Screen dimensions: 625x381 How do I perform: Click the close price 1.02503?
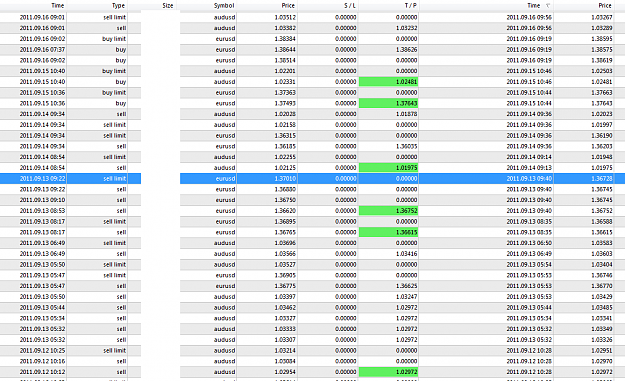602,71
